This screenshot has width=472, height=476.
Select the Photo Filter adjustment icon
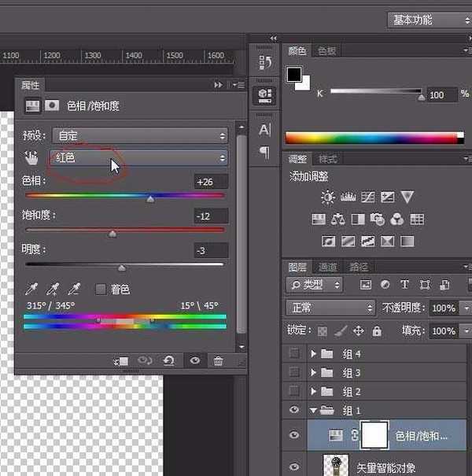[x=378, y=220]
